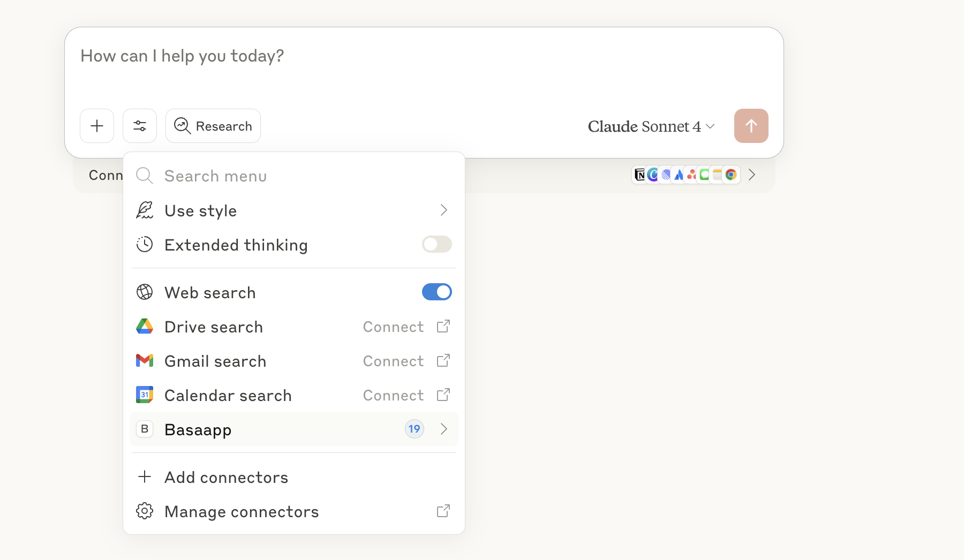
Task: Click the Google Drive icon
Action: 145,327
